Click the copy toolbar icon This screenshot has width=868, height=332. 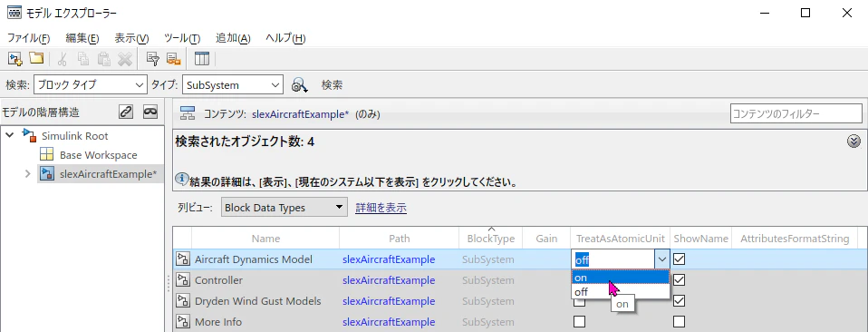83,59
